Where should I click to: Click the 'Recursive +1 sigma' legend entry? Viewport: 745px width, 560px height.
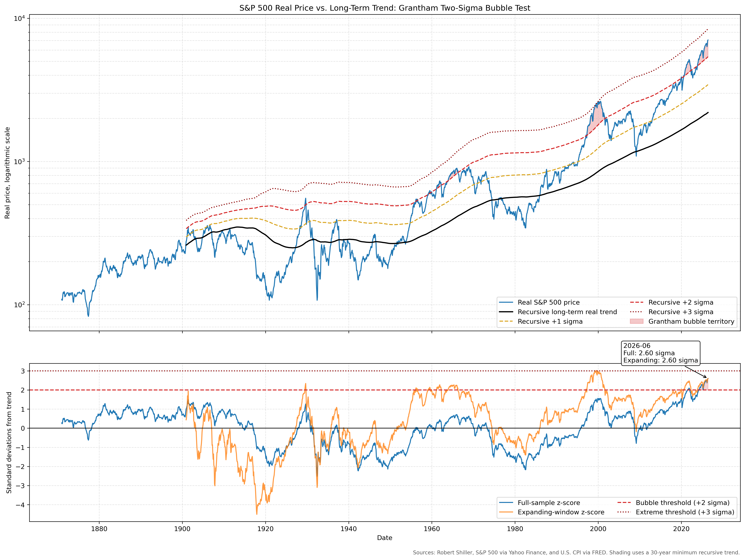click(x=541, y=321)
